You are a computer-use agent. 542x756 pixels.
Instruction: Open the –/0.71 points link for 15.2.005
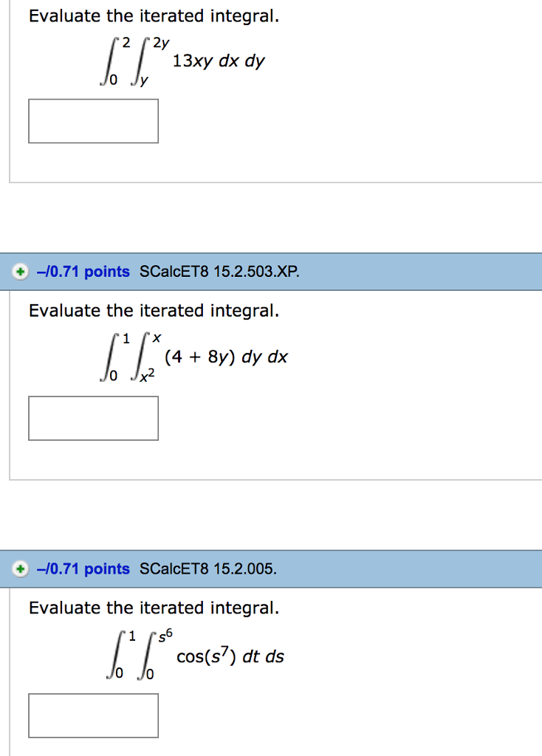pyautogui.click(x=83, y=569)
